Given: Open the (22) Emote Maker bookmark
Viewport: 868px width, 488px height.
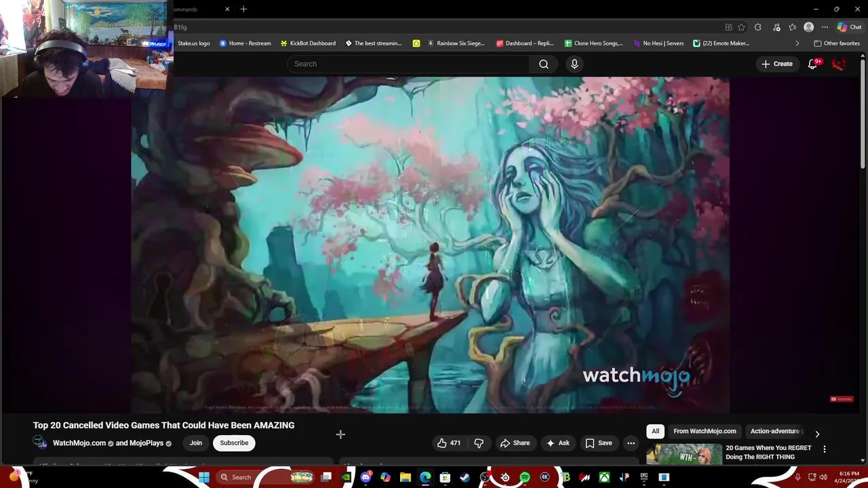Looking at the screenshot, I should click(x=721, y=43).
